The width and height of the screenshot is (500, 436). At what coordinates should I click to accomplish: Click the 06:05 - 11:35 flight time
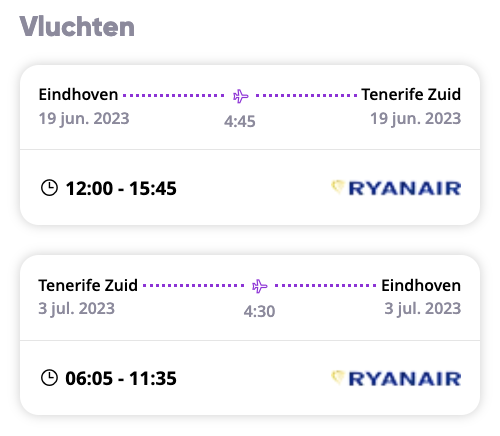121,378
